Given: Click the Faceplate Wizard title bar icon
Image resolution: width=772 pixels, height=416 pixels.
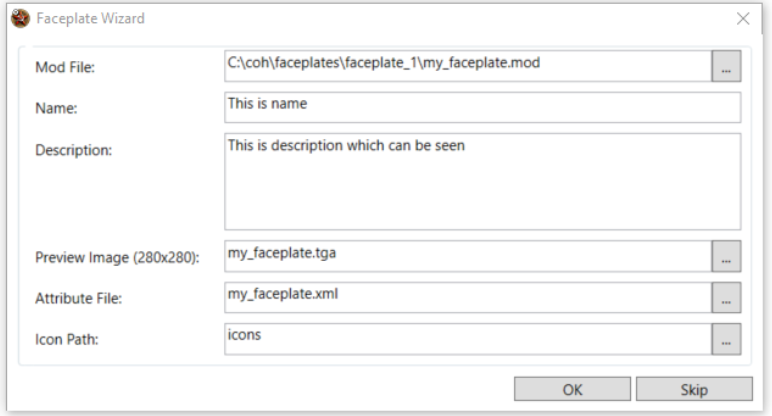Looking at the screenshot, I should pos(20,18).
